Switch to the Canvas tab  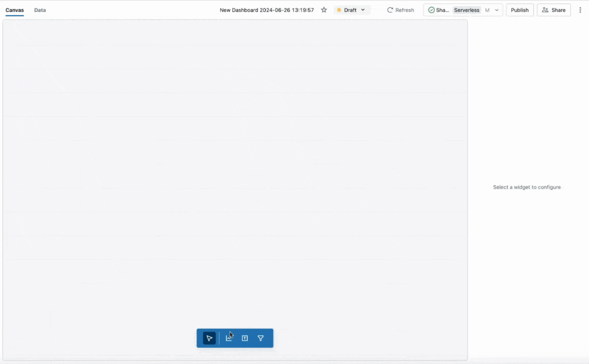15,10
